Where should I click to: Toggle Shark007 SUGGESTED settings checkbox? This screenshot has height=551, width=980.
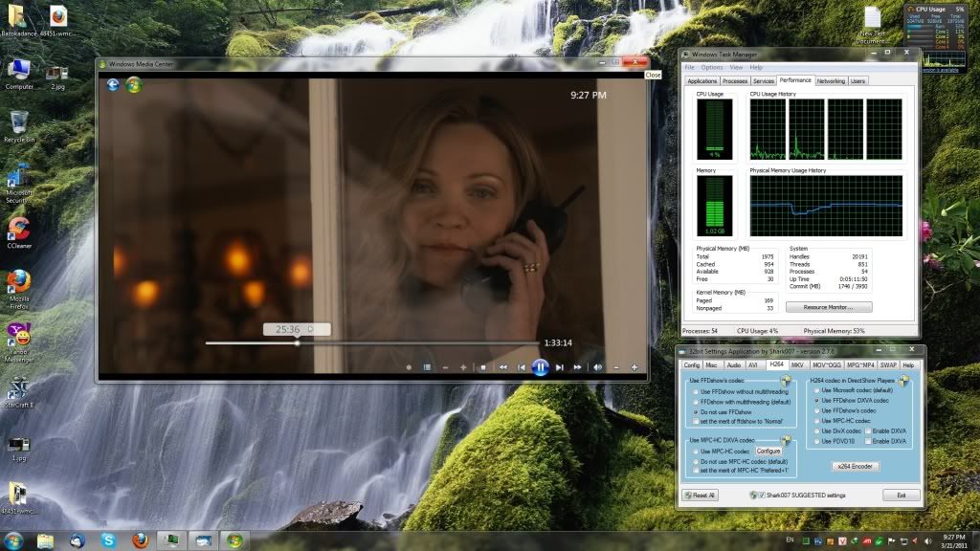click(762, 495)
